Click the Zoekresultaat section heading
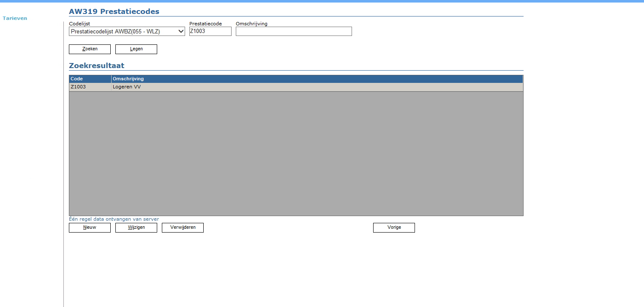 pos(96,66)
